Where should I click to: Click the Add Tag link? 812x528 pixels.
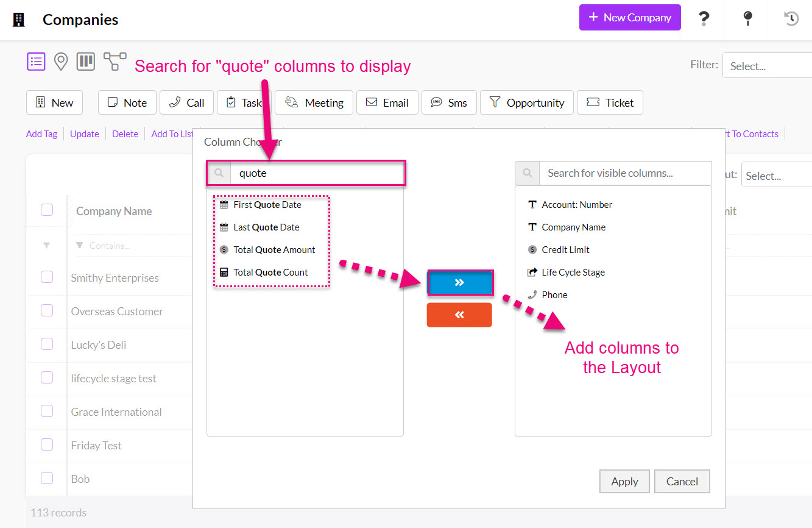[41, 134]
